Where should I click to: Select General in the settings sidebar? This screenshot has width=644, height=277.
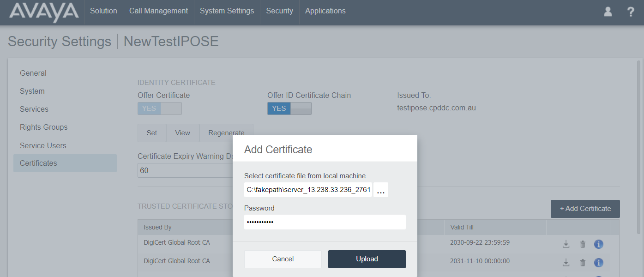point(65,73)
